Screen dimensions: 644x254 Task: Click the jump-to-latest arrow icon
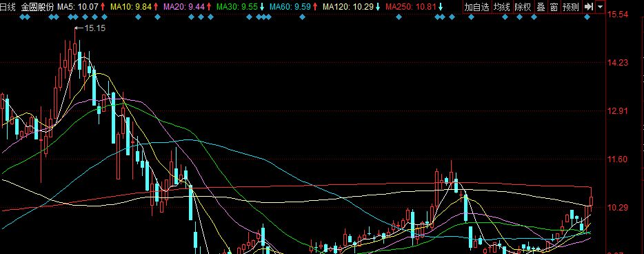pyautogui.click(x=588, y=7)
